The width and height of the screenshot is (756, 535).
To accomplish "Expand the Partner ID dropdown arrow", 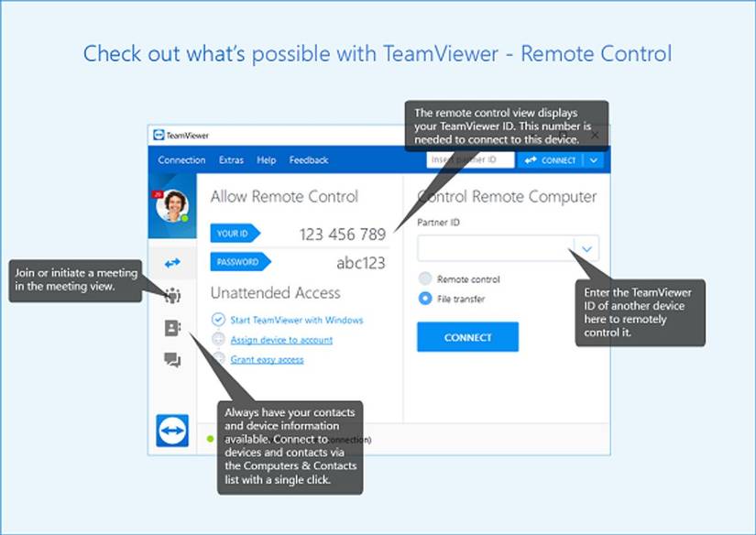I will click(x=587, y=249).
